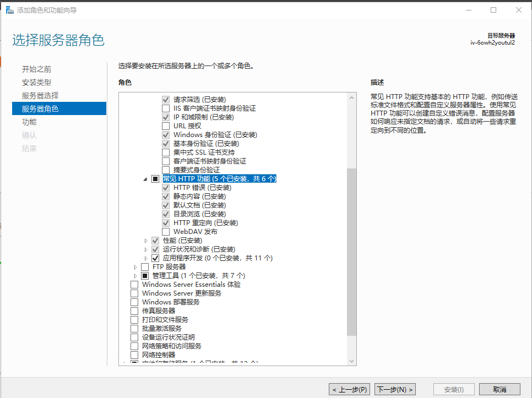Toggle the 管理工具 checkbox
This screenshot has width=532, height=398.
(x=145, y=276)
